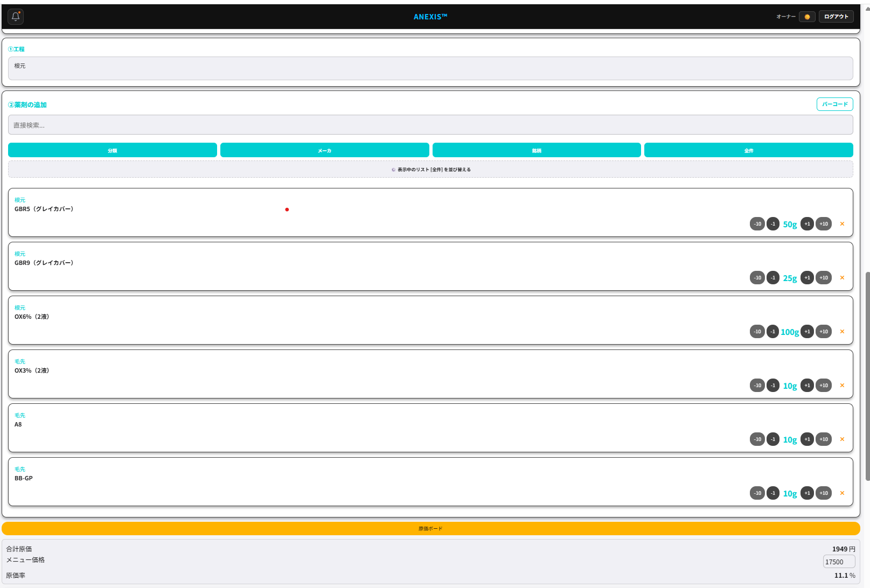
Task: Toggle the sun theme icon
Action: tap(807, 17)
